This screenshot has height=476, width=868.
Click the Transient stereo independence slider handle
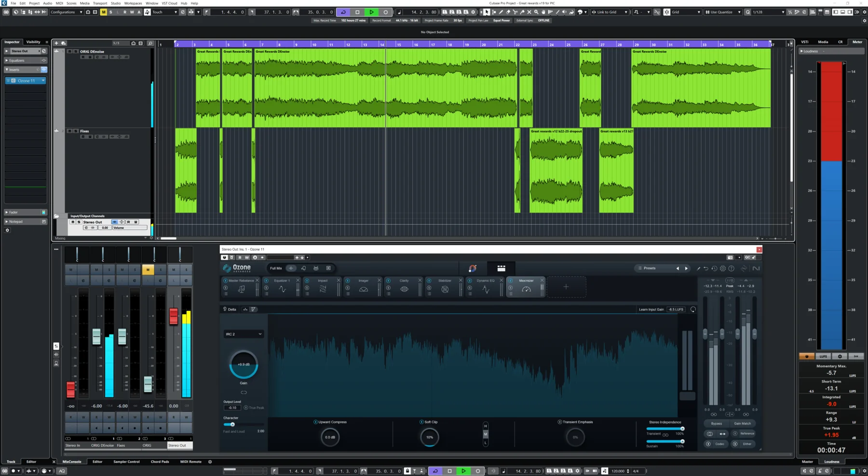682,428
